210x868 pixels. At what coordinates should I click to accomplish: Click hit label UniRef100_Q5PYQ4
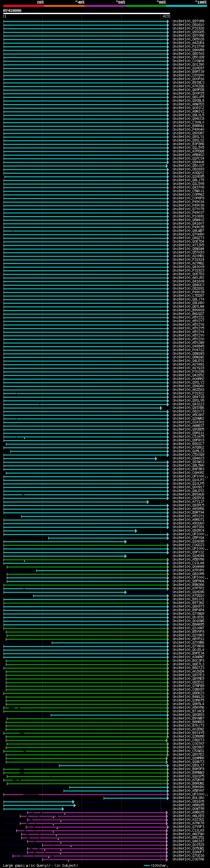[x=188, y=538]
